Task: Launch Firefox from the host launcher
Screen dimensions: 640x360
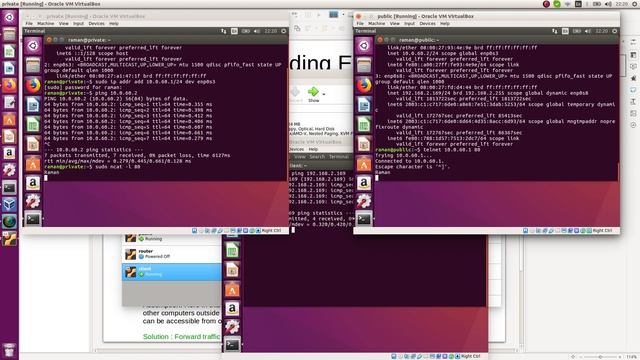Action: tap(9, 85)
